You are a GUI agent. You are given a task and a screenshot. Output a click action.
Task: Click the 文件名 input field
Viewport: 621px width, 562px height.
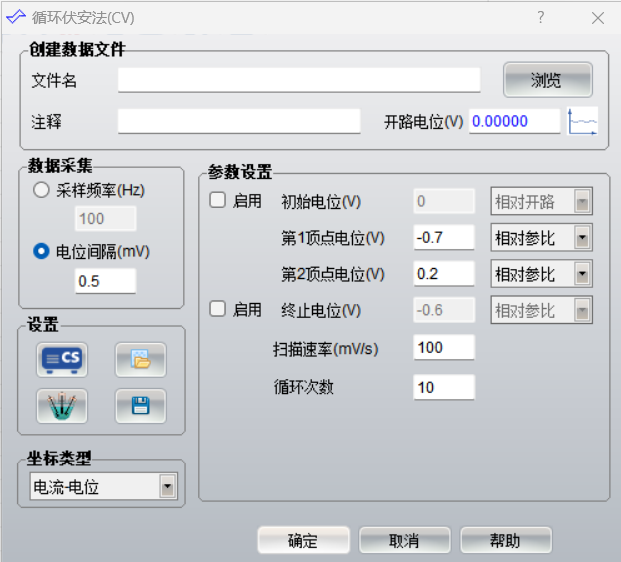coord(299,80)
